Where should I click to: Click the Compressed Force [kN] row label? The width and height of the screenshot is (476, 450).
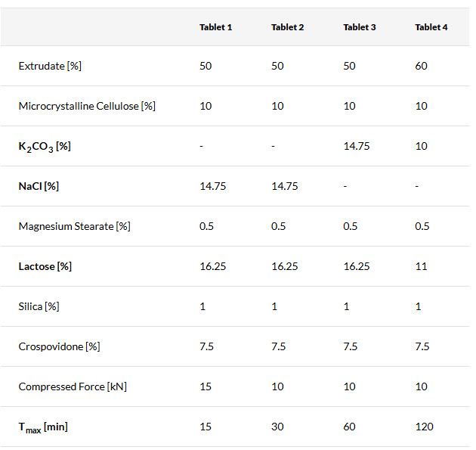click(x=73, y=386)
